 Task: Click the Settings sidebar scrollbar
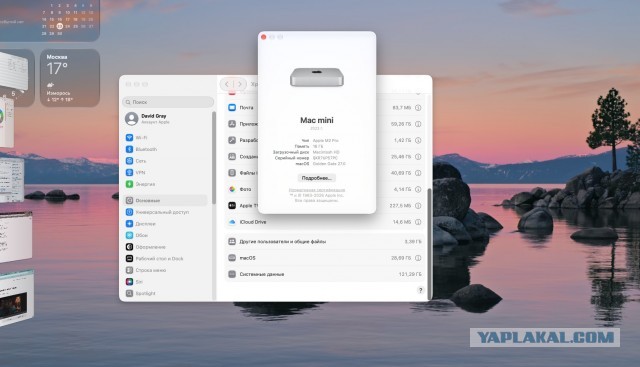214,157
